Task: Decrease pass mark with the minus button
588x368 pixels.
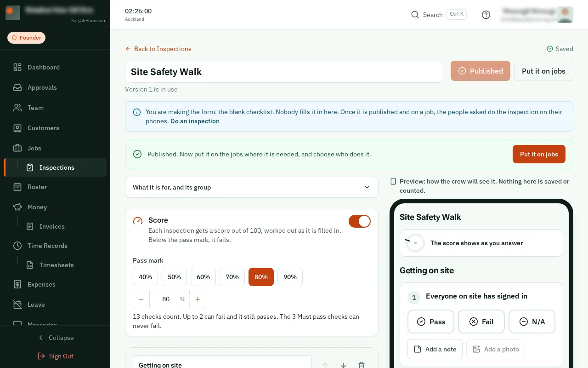Action: click(x=141, y=299)
